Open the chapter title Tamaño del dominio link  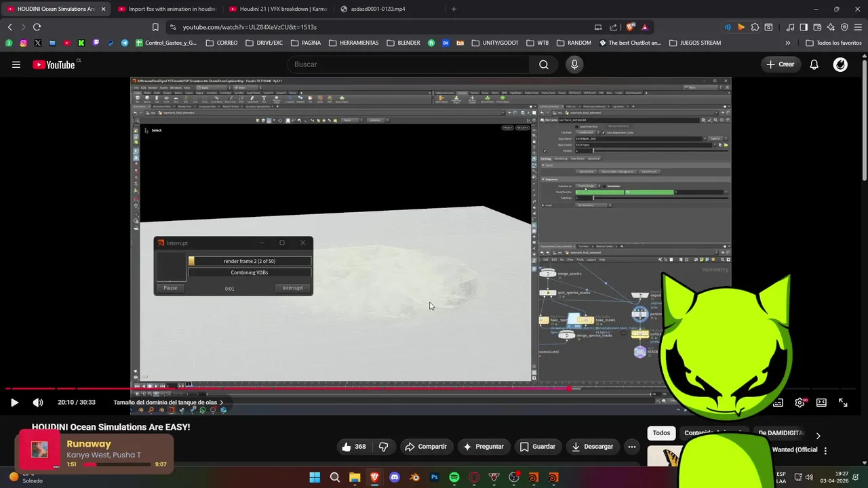[x=168, y=403]
